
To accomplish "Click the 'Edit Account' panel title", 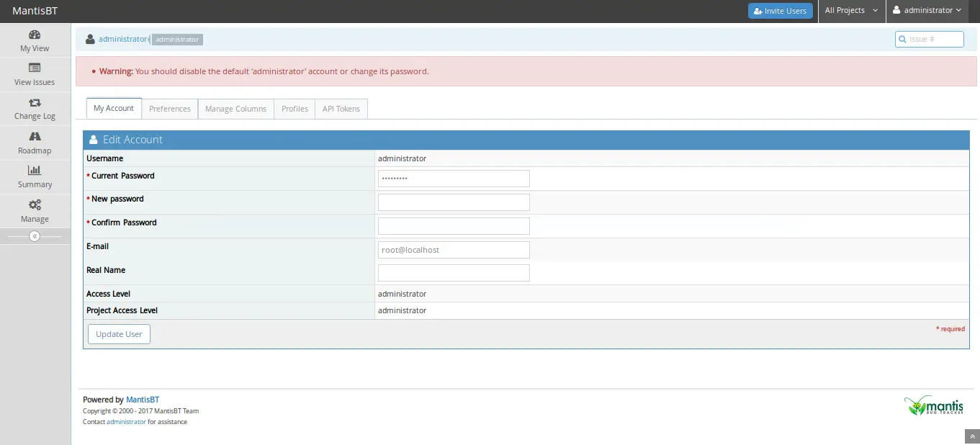I will click(x=132, y=140).
